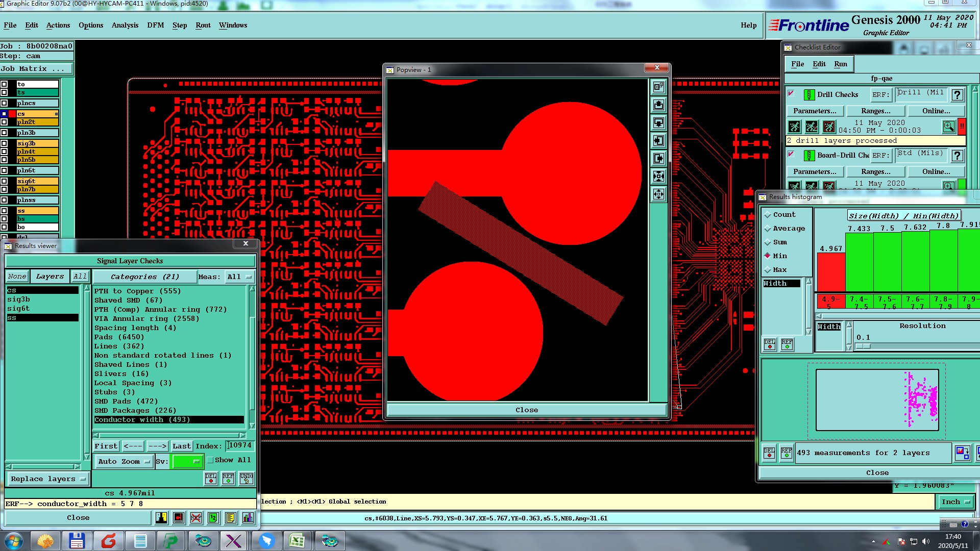The height and width of the screenshot is (551, 980).
Task: Click the UNDO icon in Results viewer
Action: point(247,478)
